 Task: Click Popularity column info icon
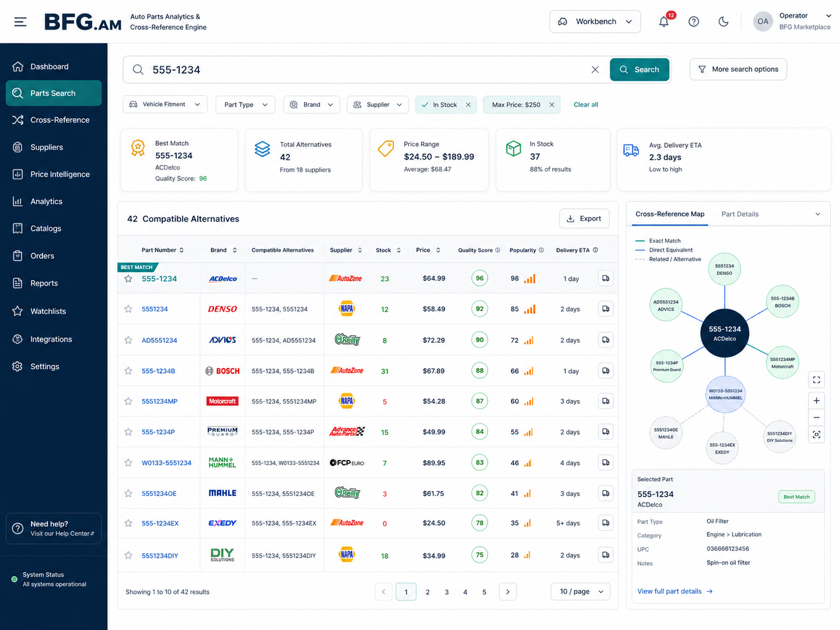pos(541,251)
